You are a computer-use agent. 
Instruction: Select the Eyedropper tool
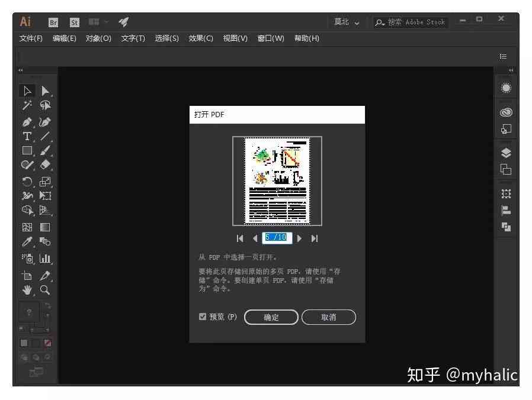(27, 241)
